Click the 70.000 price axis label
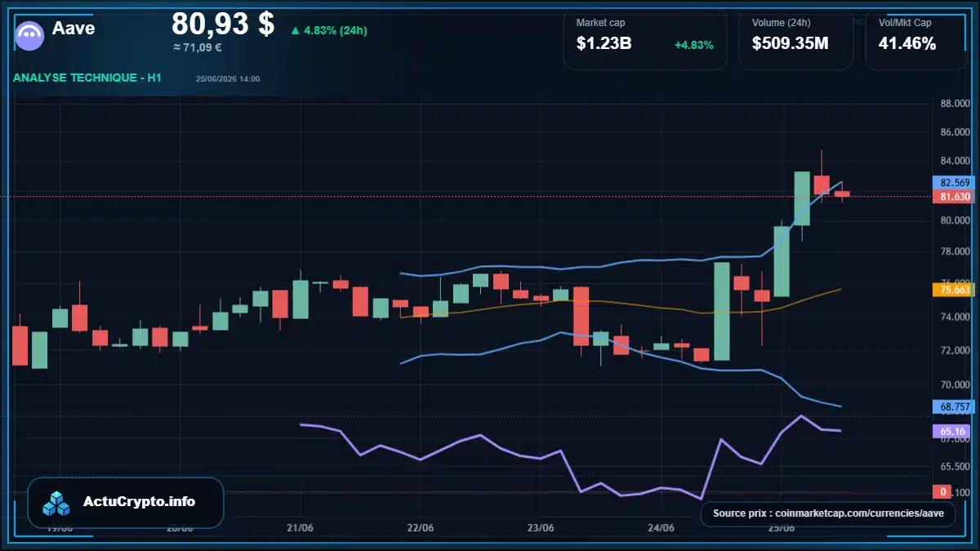This screenshot has width=980, height=551. pos(954,384)
